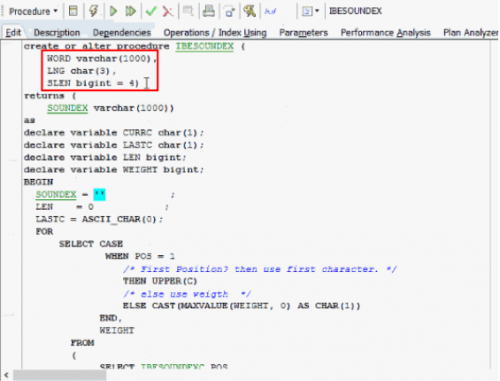Click the print icon in toolbar
This screenshot has width=500, height=381.
209,11
